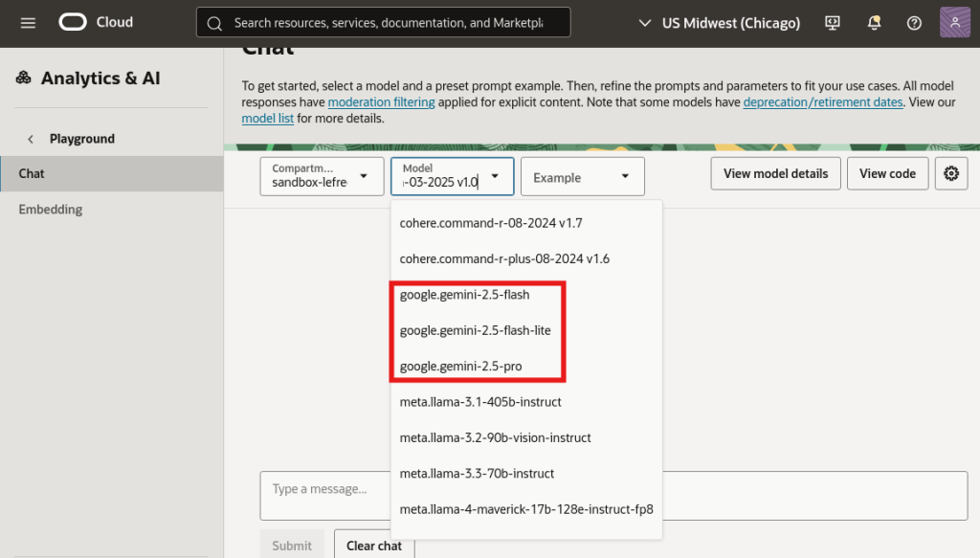
Task: Open the Cloud Shell developer tools icon
Action: coord(833,23)
